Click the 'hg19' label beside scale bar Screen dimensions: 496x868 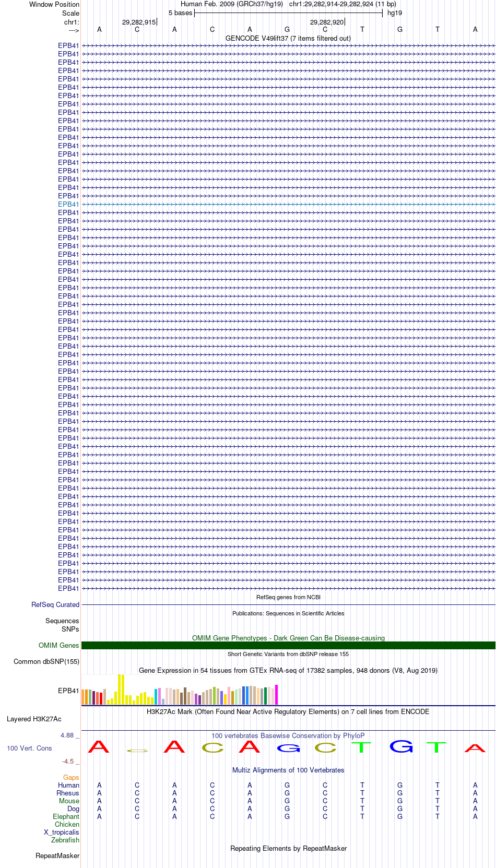pos(395,13)
